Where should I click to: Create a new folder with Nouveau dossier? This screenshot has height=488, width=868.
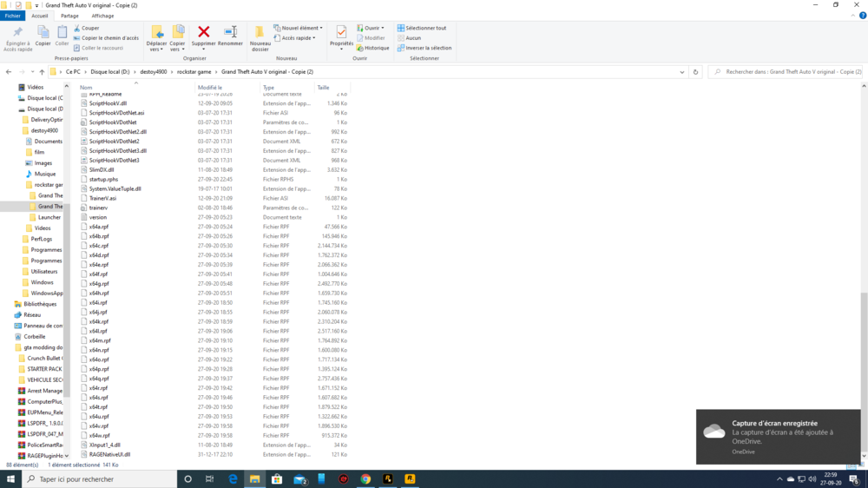pyautogui.click(x=260, y=39)
